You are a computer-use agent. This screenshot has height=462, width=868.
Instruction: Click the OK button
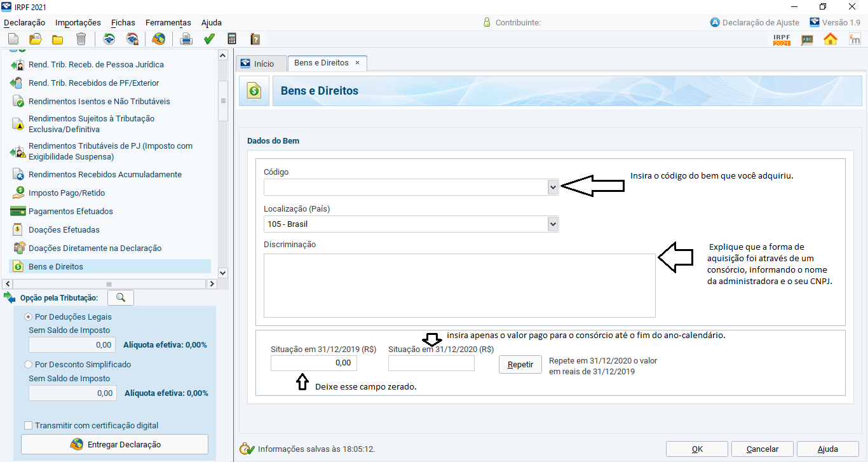click(x=697, y=449)
